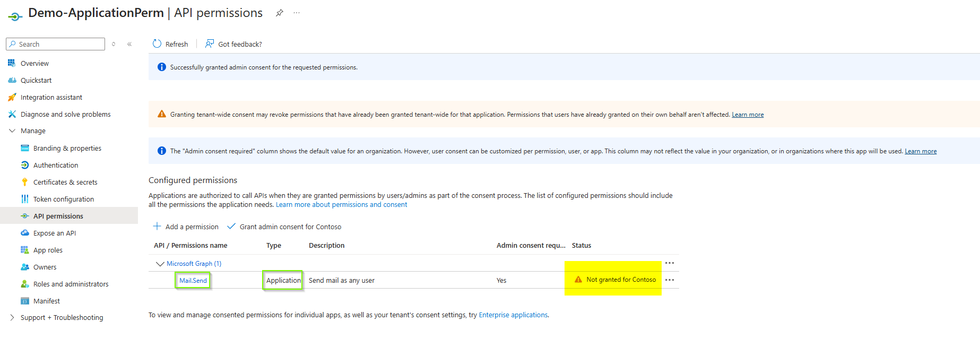Click the Token configuration bars icon
Viewport: 980px width, 356px height.
(x=25, y=199)
